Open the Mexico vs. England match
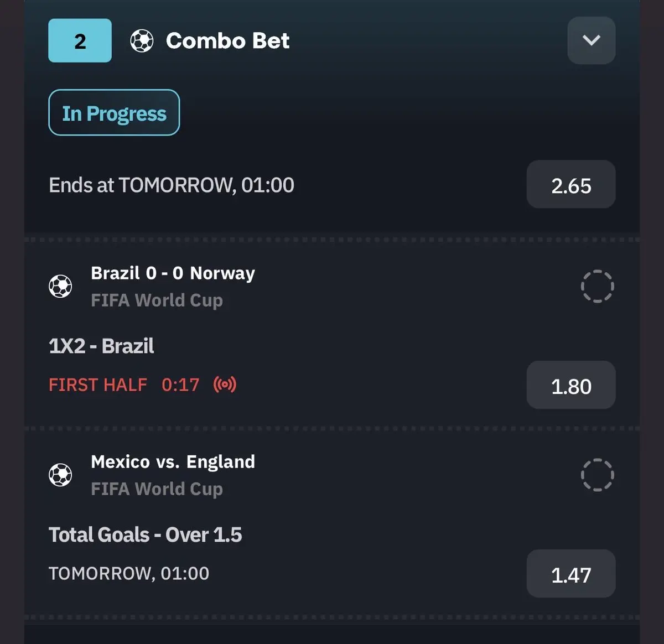Viewport: 664px width, 644px height. pyautogui.click(x=173, y=462)
